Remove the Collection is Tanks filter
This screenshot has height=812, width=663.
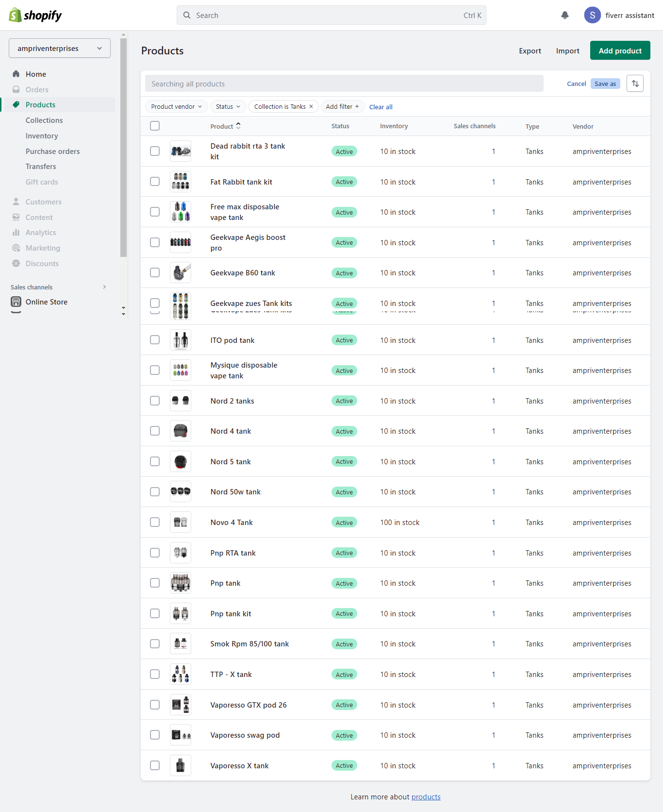(311, 106)
